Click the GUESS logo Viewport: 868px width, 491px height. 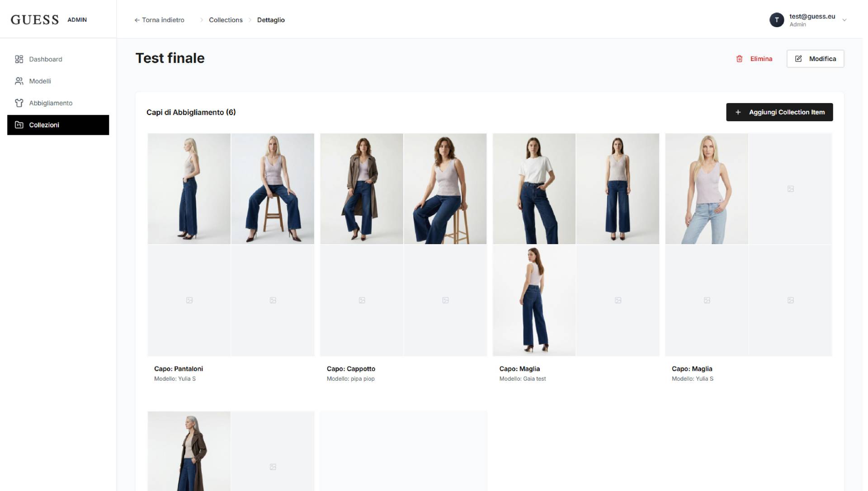(35, 20)
